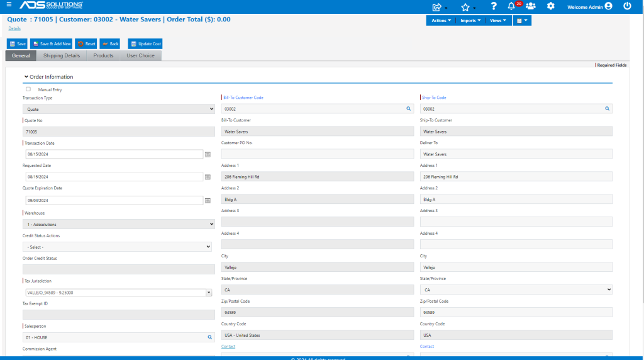The height and width of the screenshot is (360, 644).
Task: Switch to the General tab
Action: [21, 55]
